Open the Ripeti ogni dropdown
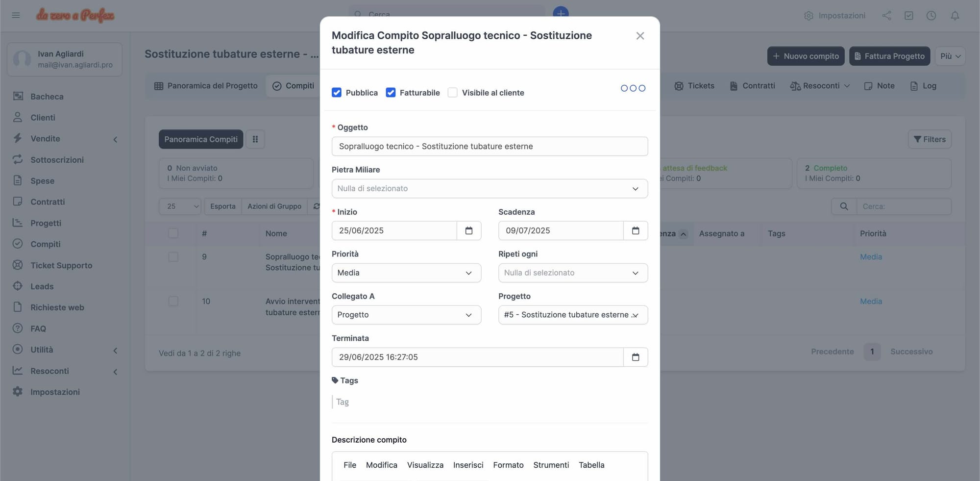 [572, 273]
